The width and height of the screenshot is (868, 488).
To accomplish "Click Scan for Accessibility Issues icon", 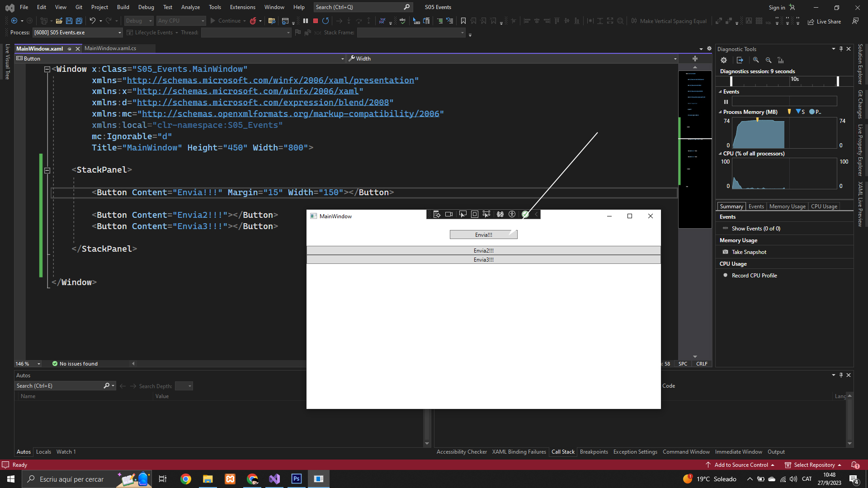I will tap(512, 214).
